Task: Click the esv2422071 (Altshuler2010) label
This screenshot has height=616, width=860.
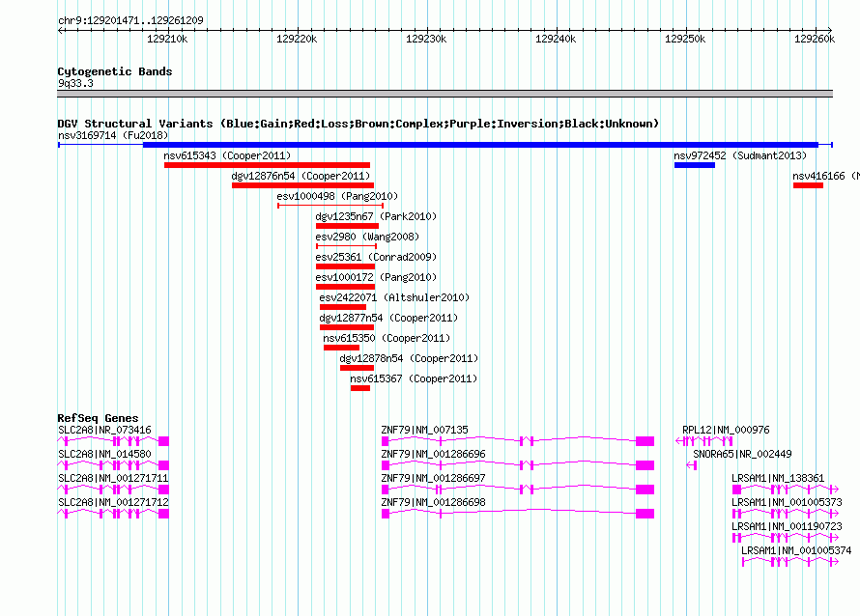Action: pyautogui.click(x=394, y=297)
